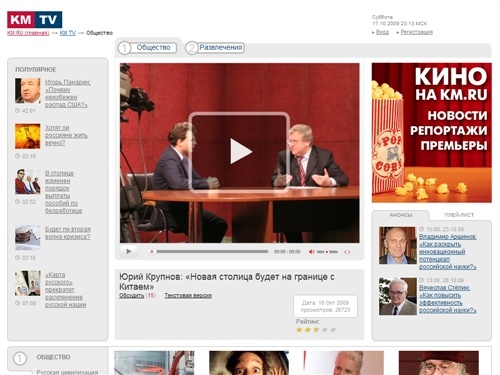Click the bottom Общество section heading
Viewport: 500px width, 375px height.
pos(53,357)
